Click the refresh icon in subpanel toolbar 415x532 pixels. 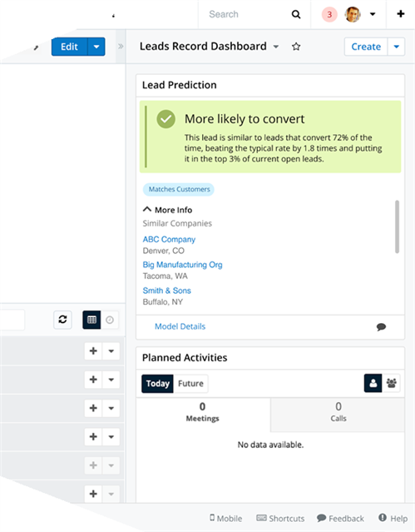62,320
